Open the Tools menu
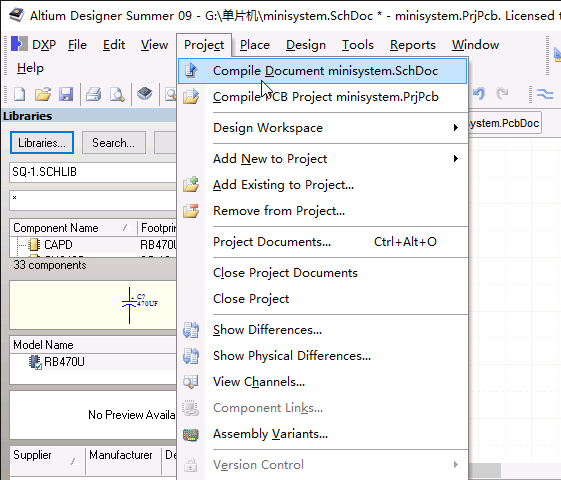The image size is (561, 480). tap(357, 45)
